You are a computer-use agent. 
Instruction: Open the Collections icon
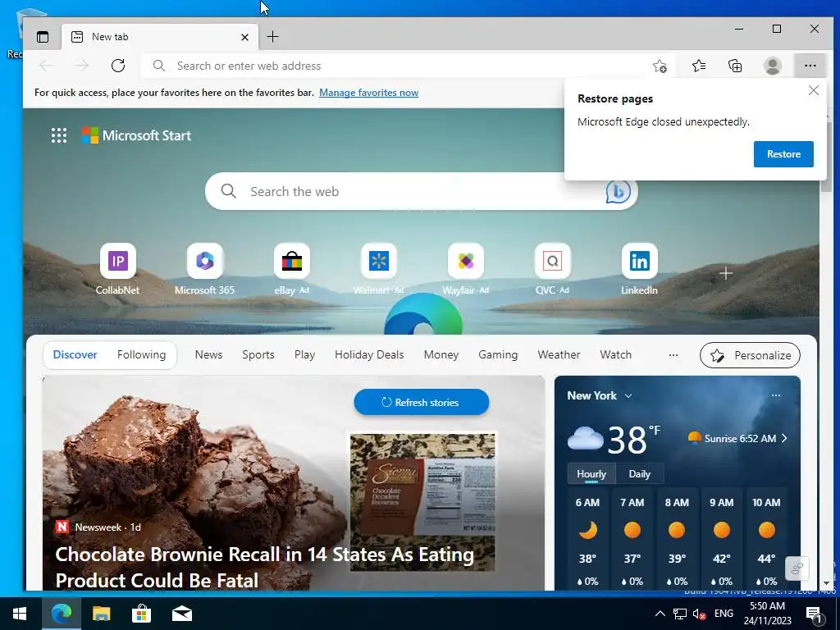click(x=735, y=66)
